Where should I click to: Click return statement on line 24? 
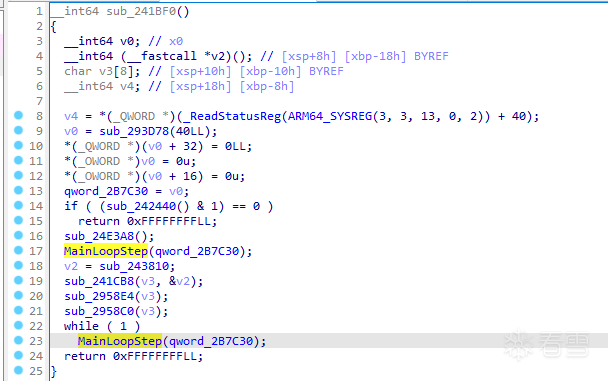click(x=133, y=356)
